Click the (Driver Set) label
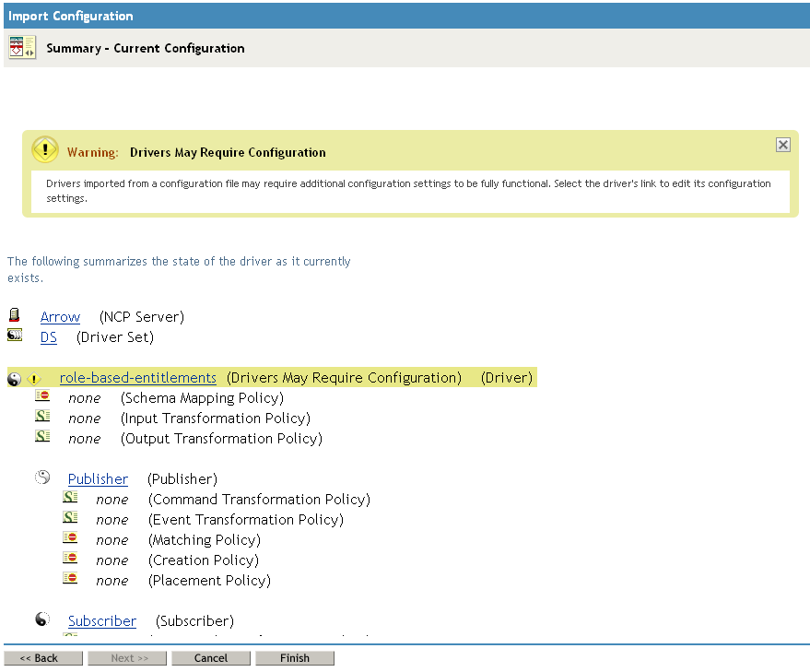The image size is (810, 672). 115,337
